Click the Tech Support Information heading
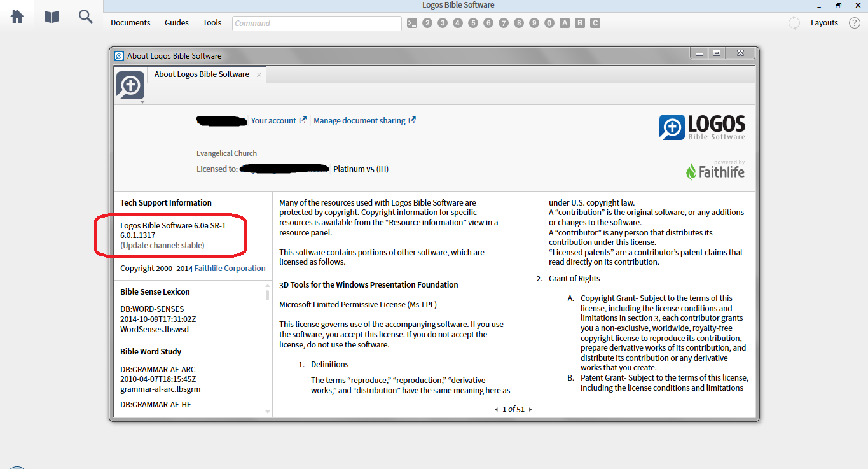This screenshot has width=868, height=469. pyautogui.click(x=166, y=203)
